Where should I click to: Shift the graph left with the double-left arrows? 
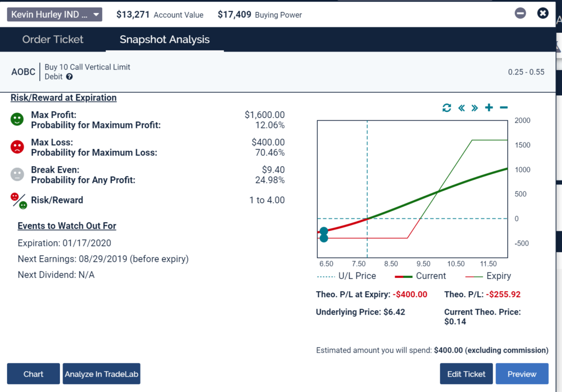click(461, 108)
